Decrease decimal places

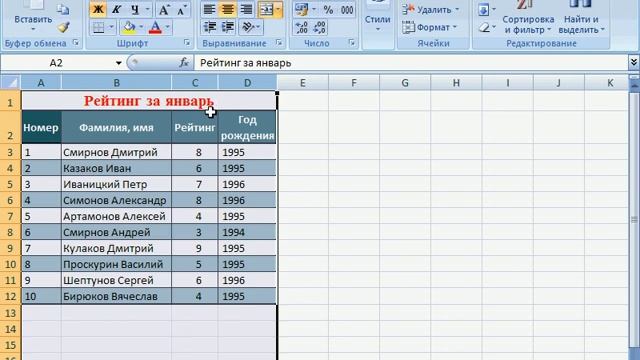tap(320, 27)
